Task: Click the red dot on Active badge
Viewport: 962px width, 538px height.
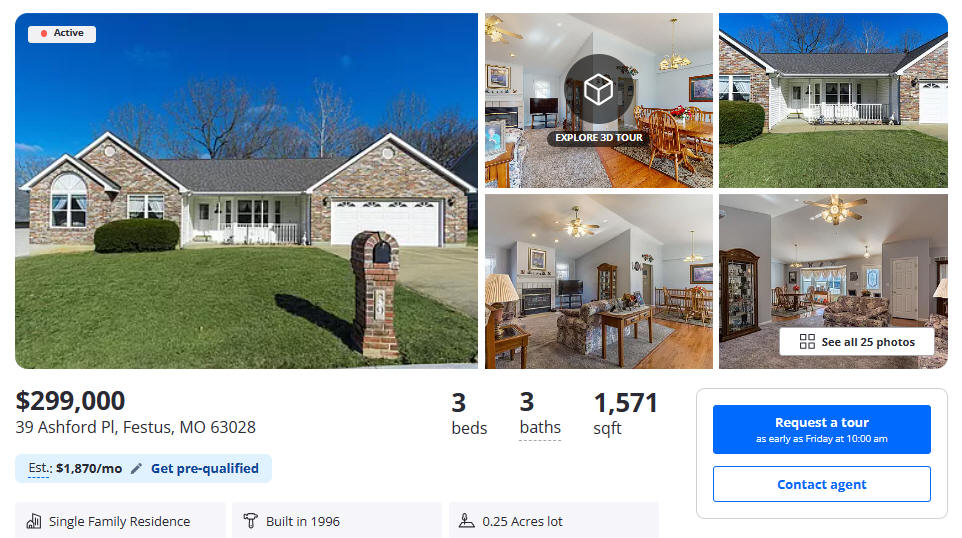Action: point(44,33)
